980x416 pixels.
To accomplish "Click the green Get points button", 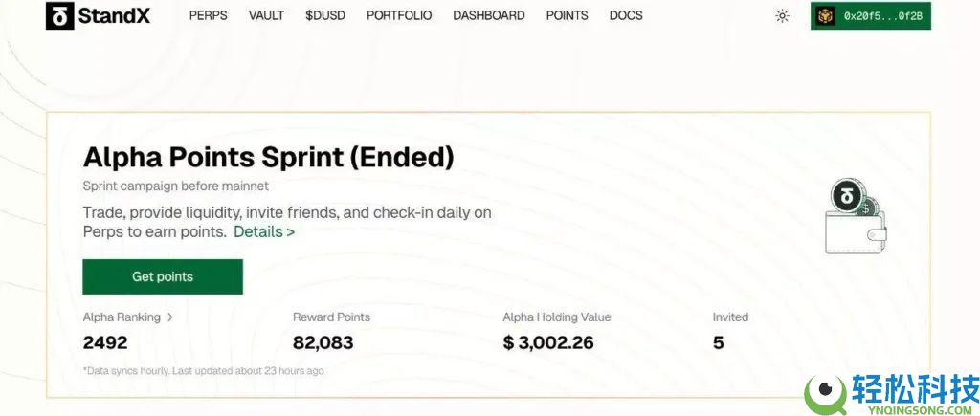I will (163, 276).
